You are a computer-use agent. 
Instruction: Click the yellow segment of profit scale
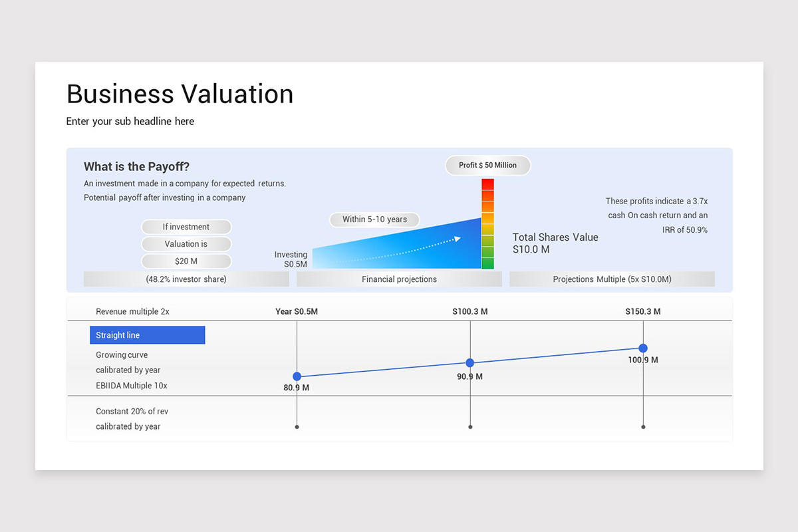(x=487, y=227)
